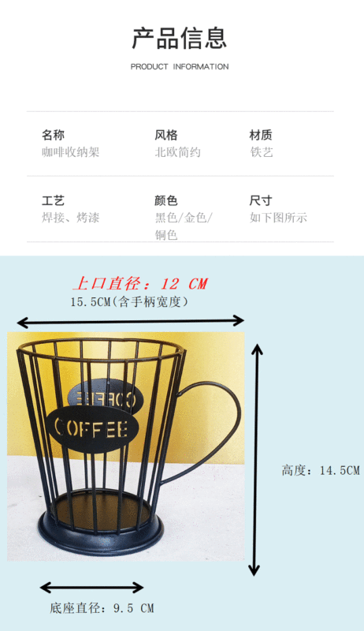Viewport: 364px width, 631px height.
Task: Click the base diameter arrow
Action: pyautogui.click(x=92, y=588)
